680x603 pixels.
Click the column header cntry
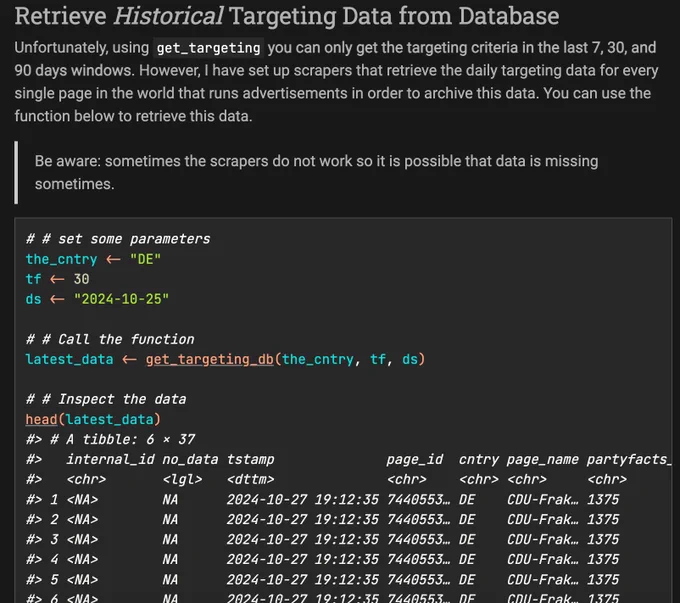tap(479, 459)
